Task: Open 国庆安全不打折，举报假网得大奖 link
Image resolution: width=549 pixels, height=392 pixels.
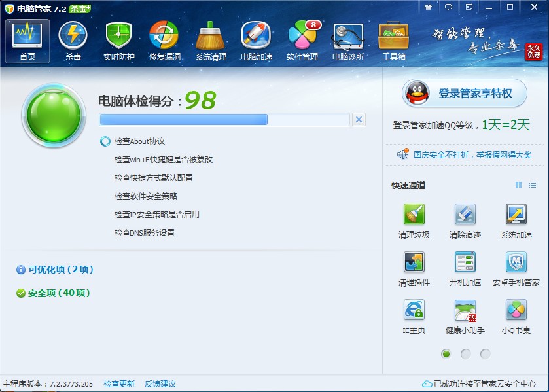Action: [472, 154]
